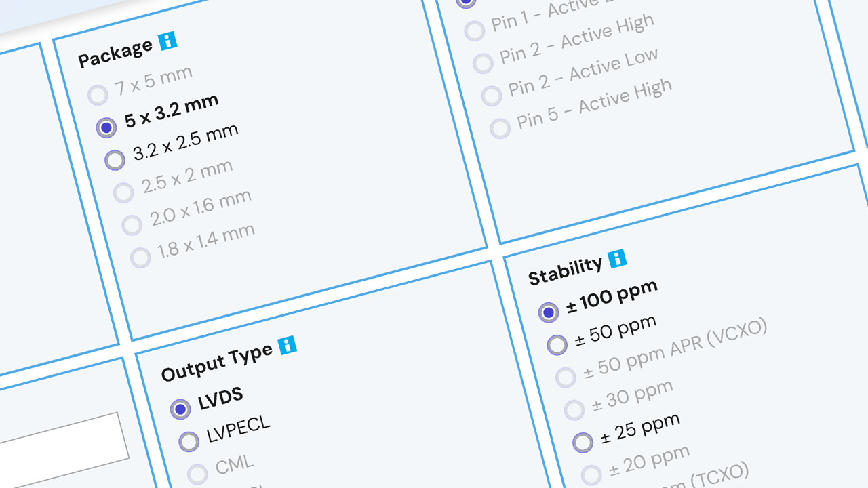
Task: Select ± 100 ppm stability
Action: pyautogui.click(x=549, y=312)
